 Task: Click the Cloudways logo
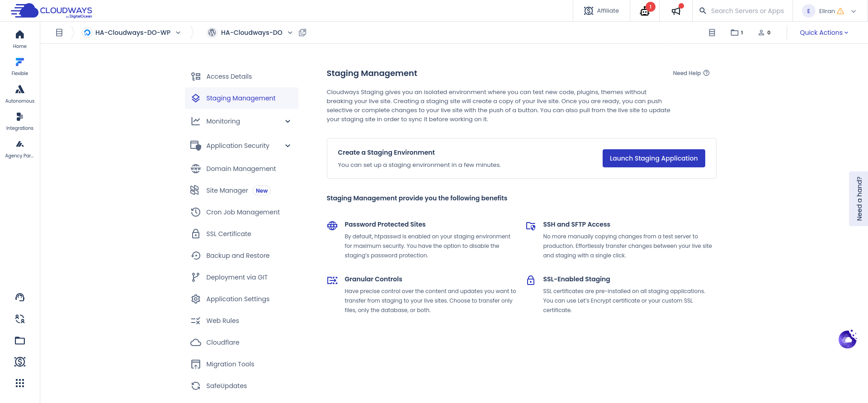(x=52, y=10)
